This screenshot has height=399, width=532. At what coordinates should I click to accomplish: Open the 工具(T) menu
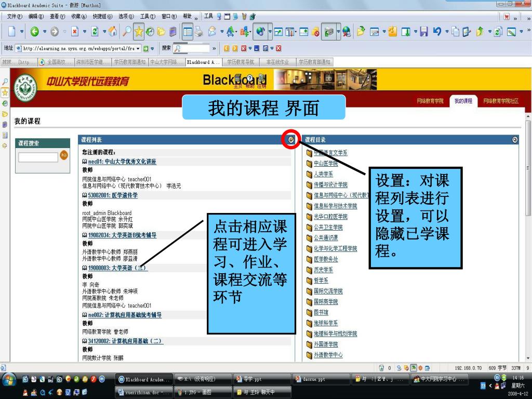pyautogui.click(x=148, y=17)
